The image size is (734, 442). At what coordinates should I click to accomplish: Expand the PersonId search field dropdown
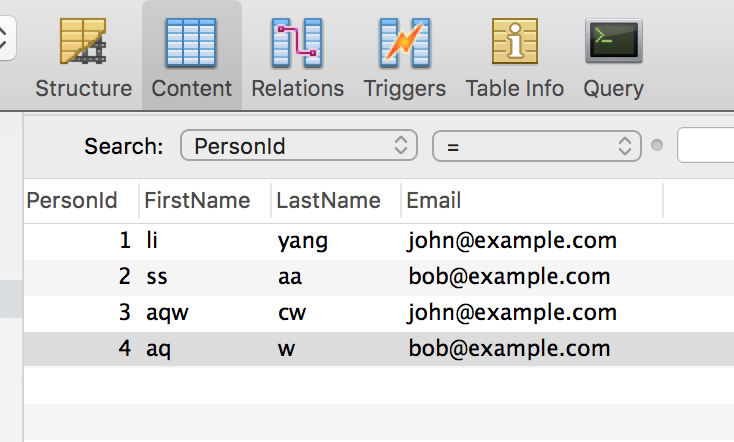pyautogui.click(x=299, y=146)
